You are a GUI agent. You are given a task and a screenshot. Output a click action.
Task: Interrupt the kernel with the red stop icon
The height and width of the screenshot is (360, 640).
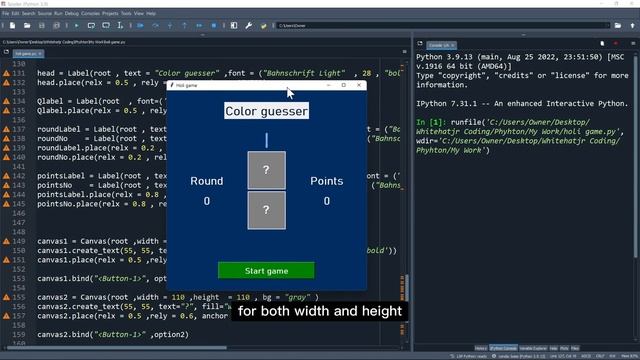(616, 43)
